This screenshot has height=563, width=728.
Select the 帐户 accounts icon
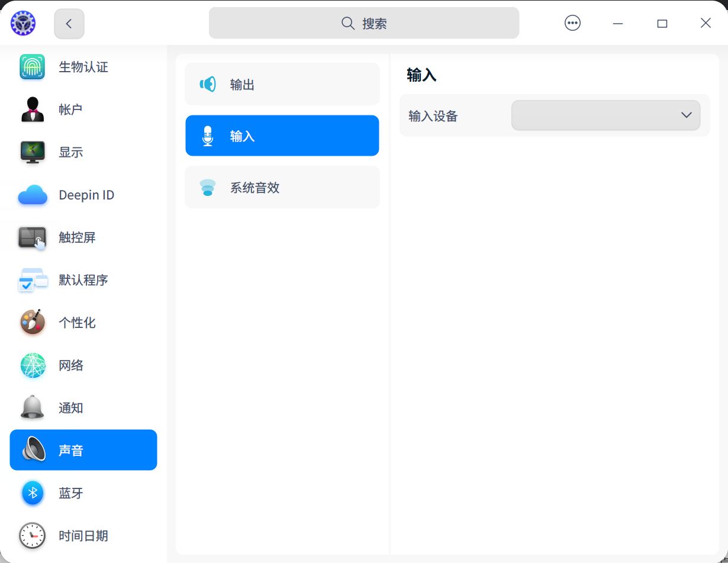click(32, 110)
